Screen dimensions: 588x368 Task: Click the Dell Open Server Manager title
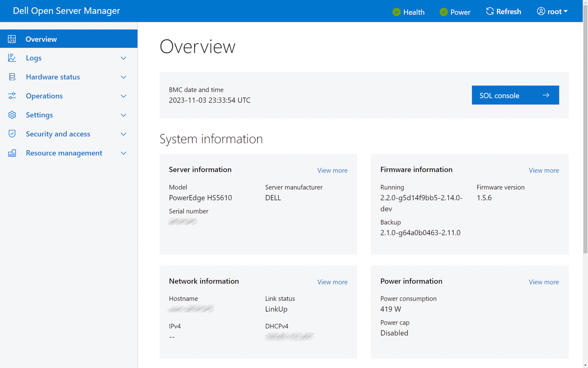pos(66,11)
